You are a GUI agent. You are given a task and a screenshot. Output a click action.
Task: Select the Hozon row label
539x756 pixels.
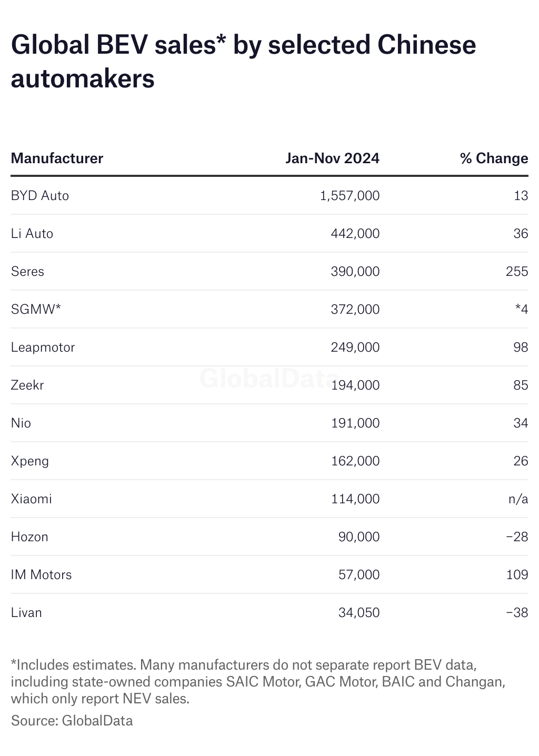click(29, 537)
